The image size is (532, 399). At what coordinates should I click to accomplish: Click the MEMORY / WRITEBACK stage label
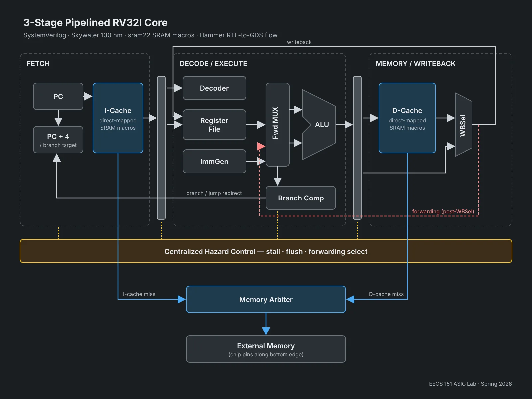pos(416,64)
